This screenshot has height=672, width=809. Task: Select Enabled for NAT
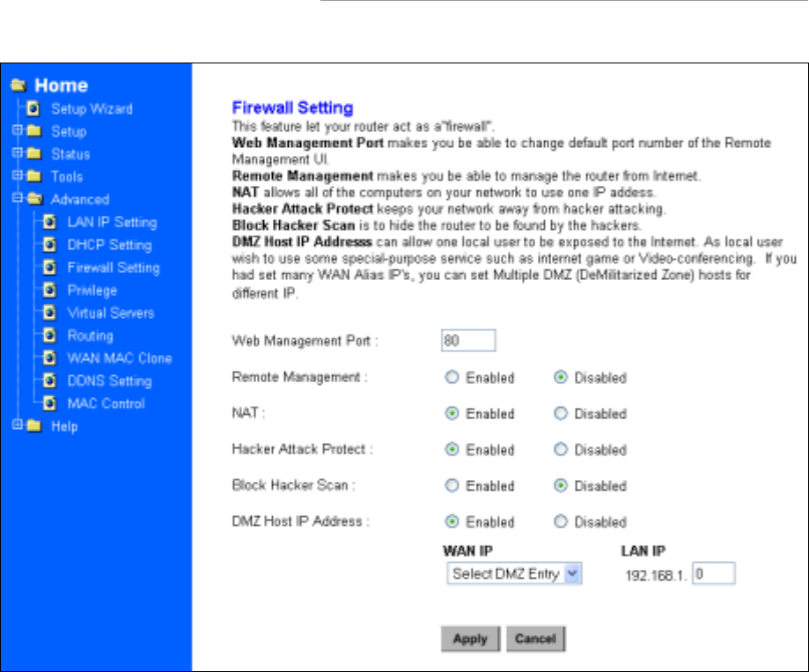(452, 413)
